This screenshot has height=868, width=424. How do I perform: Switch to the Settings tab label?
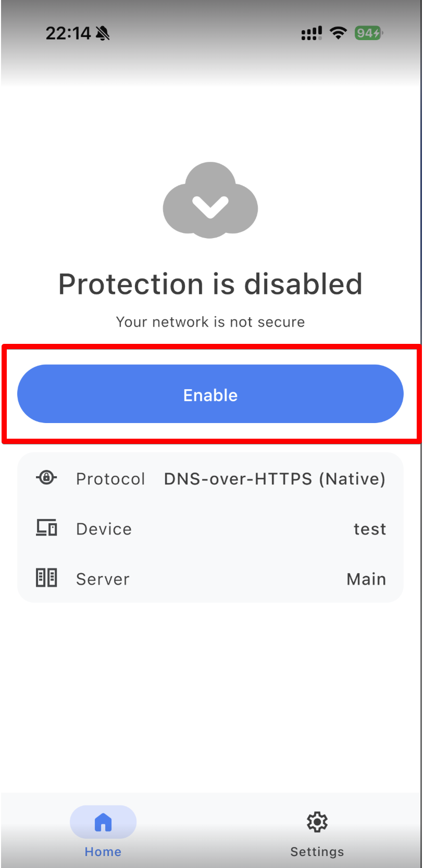coord(317,851)
